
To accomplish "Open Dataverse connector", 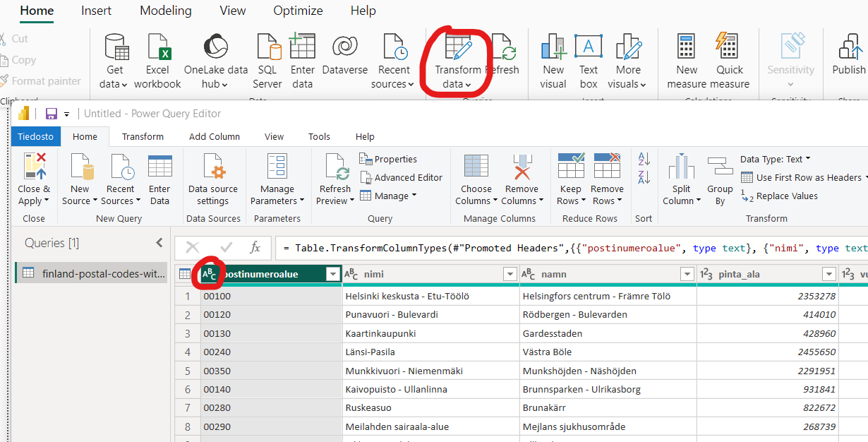I will tap(344, 56).
